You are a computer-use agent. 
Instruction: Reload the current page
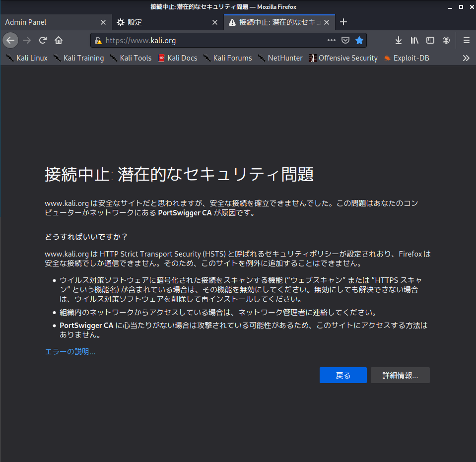[43, 40]
